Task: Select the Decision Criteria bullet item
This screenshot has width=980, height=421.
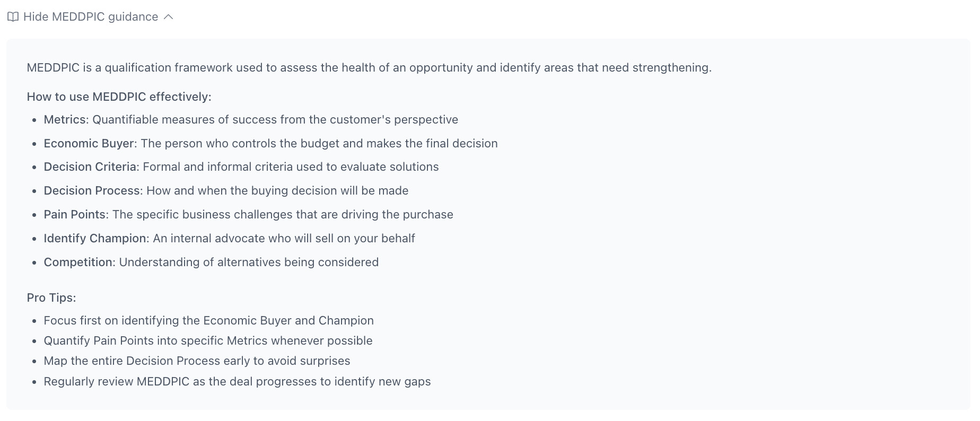Action: coord(90,166)
